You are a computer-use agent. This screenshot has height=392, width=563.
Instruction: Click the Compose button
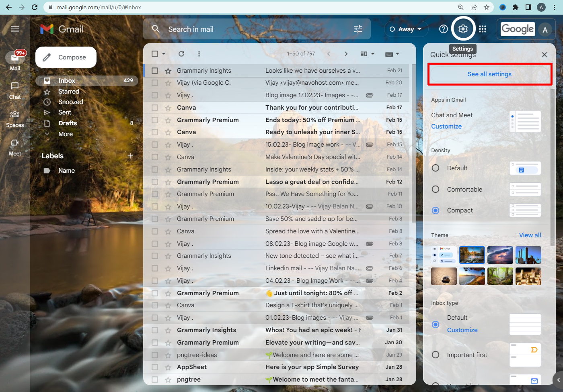(x=66, y=57)
